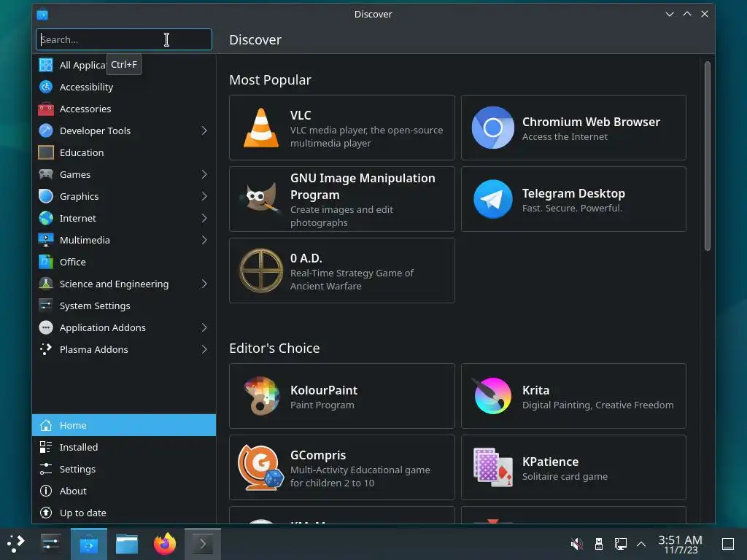Image resolution: width=747 pixels, height=560 pixels.
Task: Click the KolourPaint title text
Action: click(x=324, y=390)
